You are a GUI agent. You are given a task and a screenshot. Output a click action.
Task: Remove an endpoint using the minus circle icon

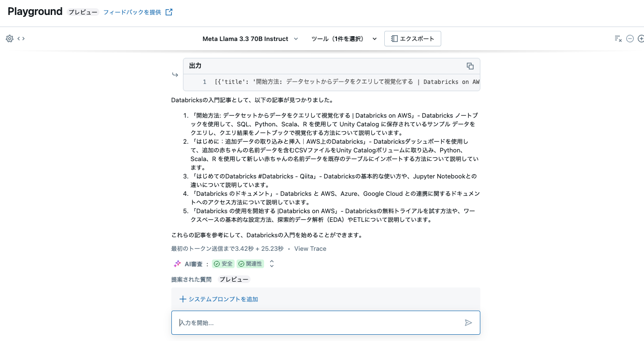tap(630, 39)
